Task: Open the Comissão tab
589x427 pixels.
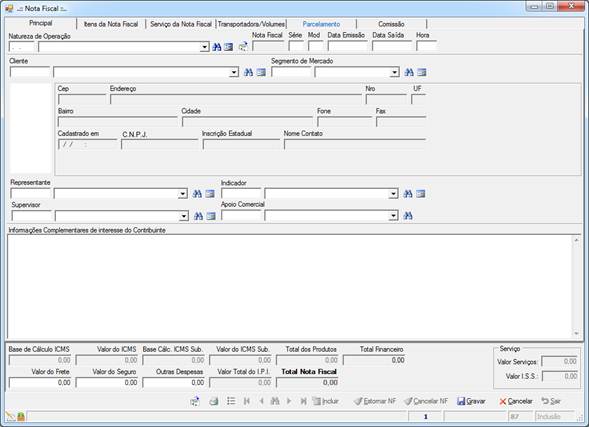Action: (x=391, y=24)
